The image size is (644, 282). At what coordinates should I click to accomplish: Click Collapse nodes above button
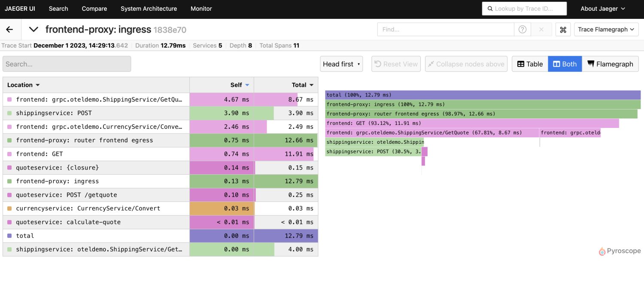(x=466, y=64)
